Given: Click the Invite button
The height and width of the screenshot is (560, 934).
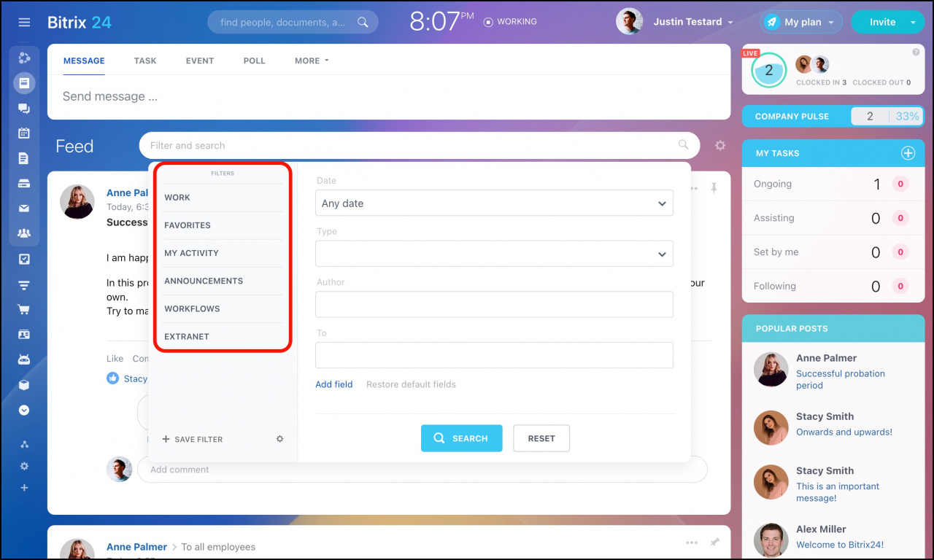Looking at the screenshot, I should click(882, 22).
